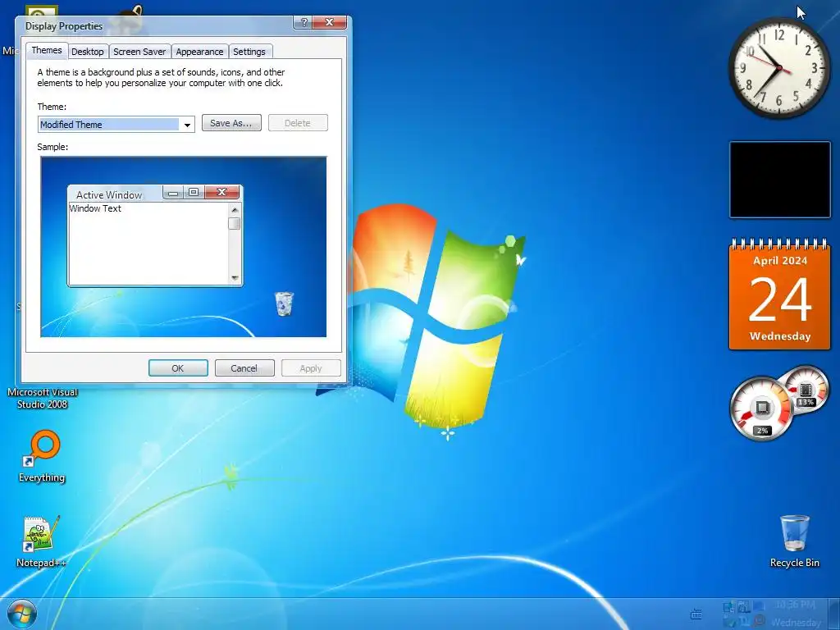Switch to the Desktop tab

87,52
